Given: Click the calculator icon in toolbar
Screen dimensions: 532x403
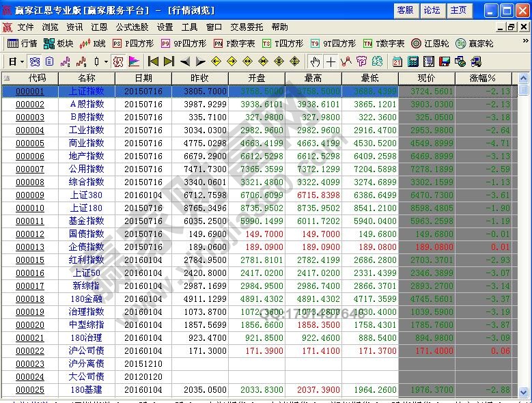Looking at the screenshot, I should click(412, 61).
